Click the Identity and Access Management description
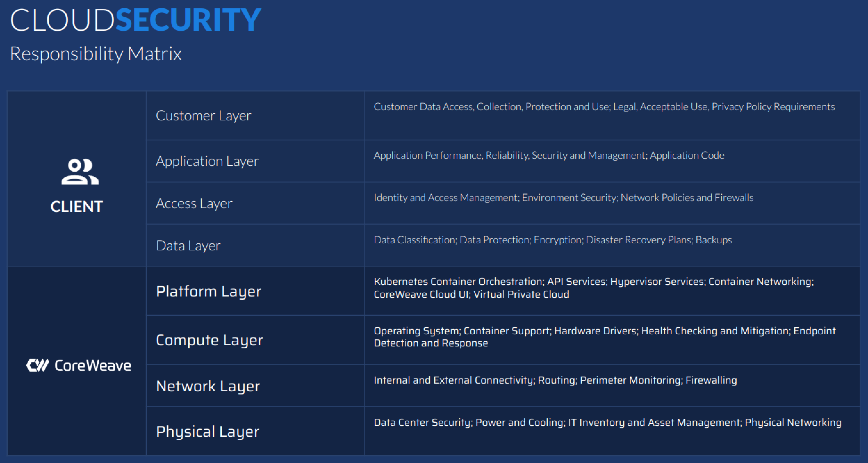The height and width of the screenshot is (463, 868). [x=563, y=198]
